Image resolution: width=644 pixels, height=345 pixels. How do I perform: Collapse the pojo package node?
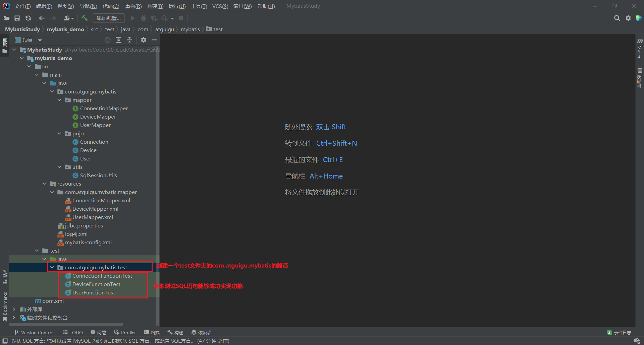pos(60,134)
